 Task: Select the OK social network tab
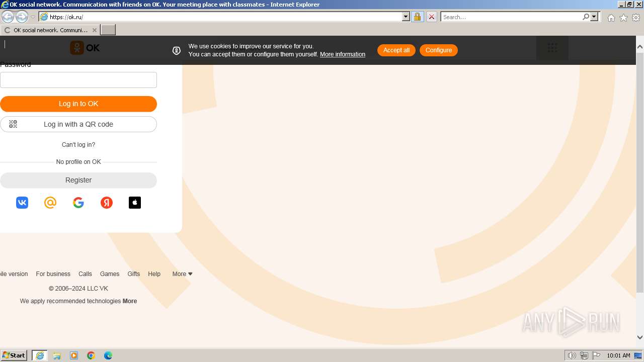click(50, 30)
